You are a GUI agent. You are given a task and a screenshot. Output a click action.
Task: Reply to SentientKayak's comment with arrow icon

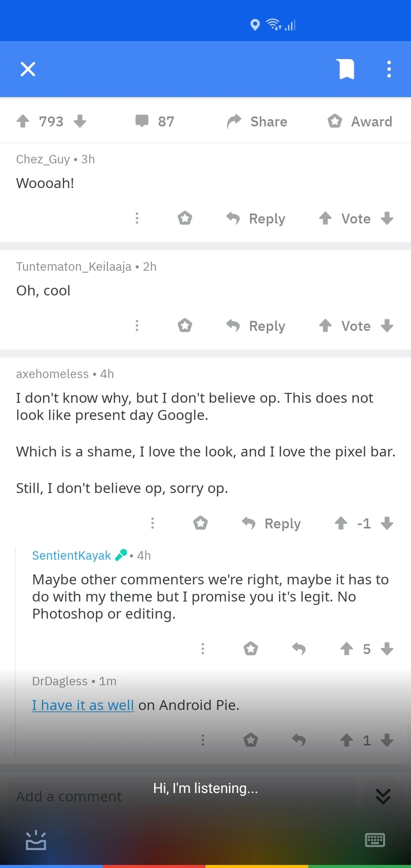click(299, 649)
